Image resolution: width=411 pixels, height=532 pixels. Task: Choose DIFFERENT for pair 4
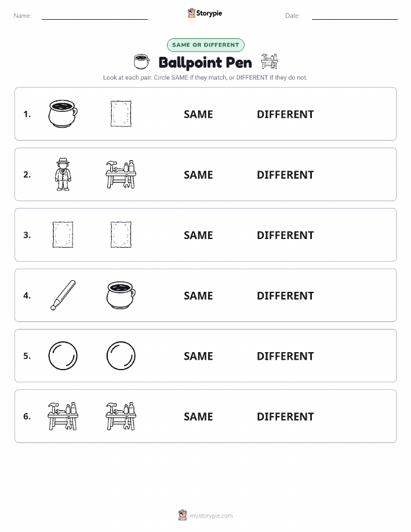pyautogui.click(x=285, y=295)
